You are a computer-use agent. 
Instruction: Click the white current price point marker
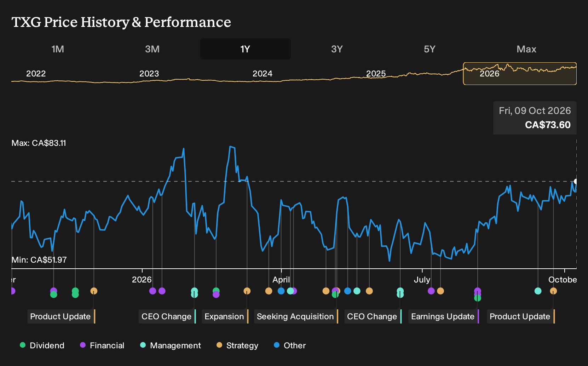pos(576,182)
